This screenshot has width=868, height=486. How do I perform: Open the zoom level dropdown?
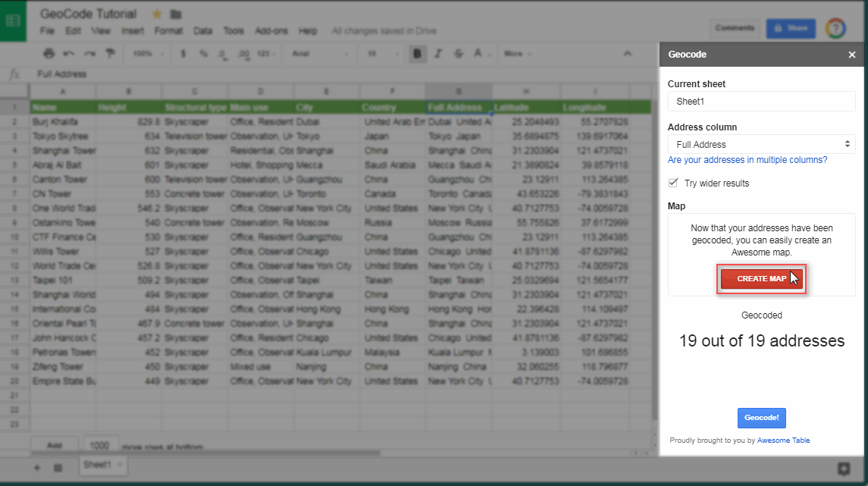[149, 54]
